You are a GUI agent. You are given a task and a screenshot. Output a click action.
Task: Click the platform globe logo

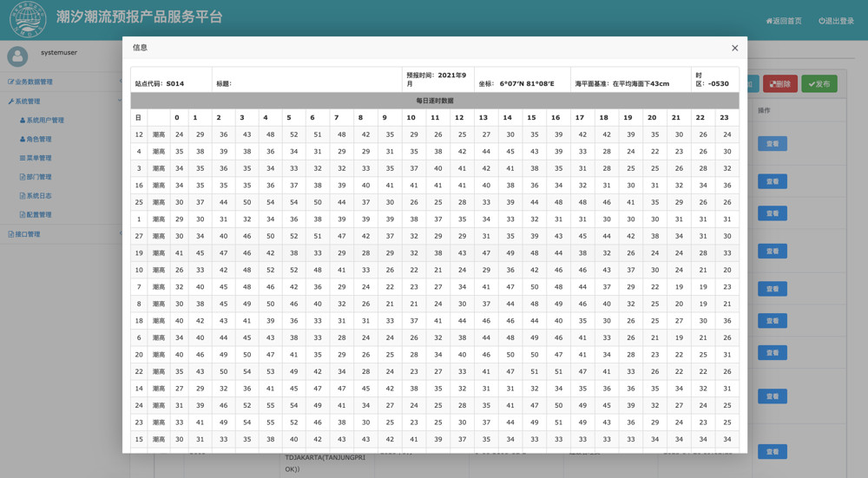[27, 19]
